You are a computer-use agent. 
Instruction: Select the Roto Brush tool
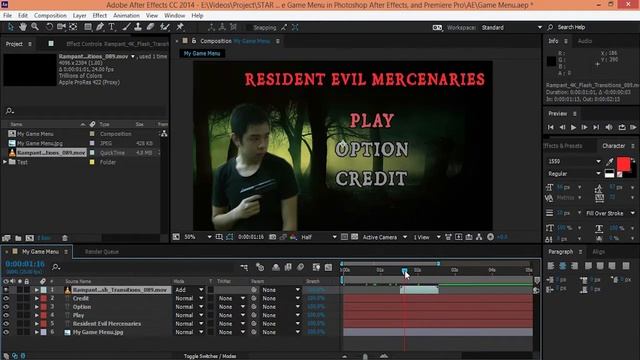pyautogui.click(x=164, y=27)
